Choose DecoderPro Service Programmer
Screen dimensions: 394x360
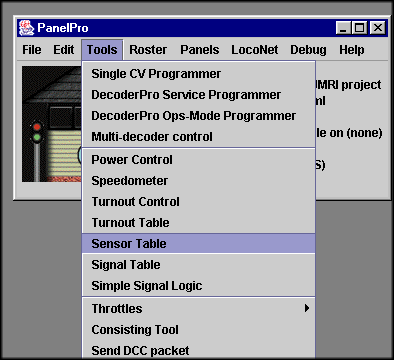[x=199, y=95]
